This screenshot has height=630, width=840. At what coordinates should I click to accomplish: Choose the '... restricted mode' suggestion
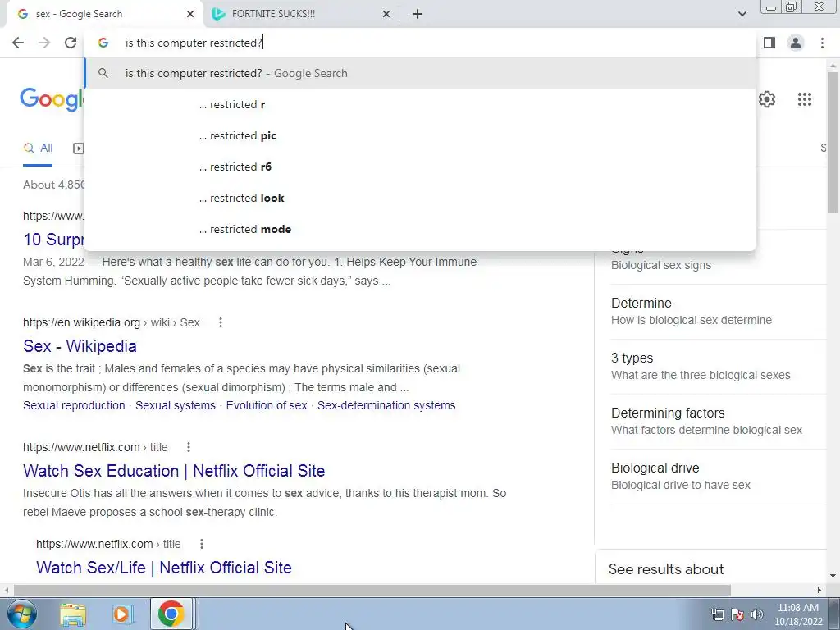[x=420, y=229]
